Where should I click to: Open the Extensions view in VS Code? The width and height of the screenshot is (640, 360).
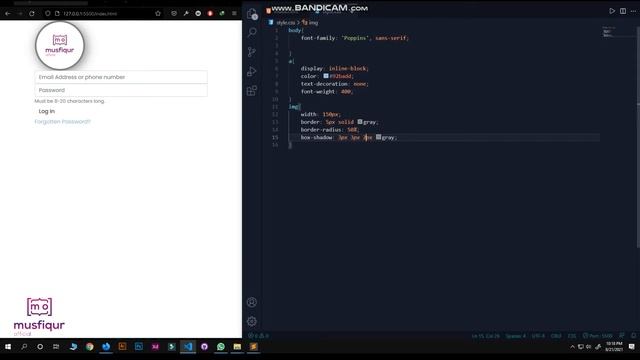coord(252,91)
